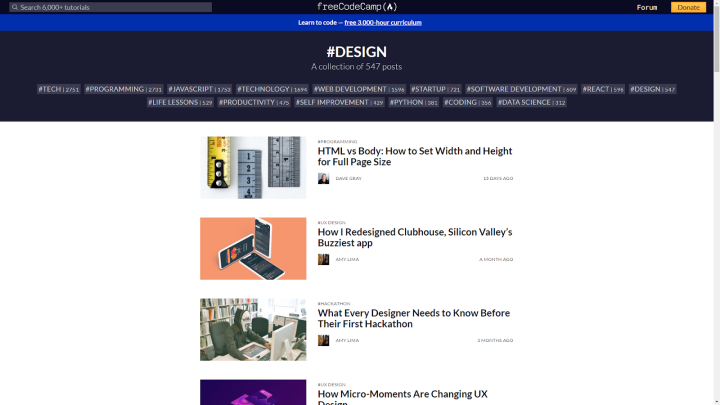Select the #PYTHON tag
The height and width of the screenshot is (405, 720).
click(x=413, y=102)
